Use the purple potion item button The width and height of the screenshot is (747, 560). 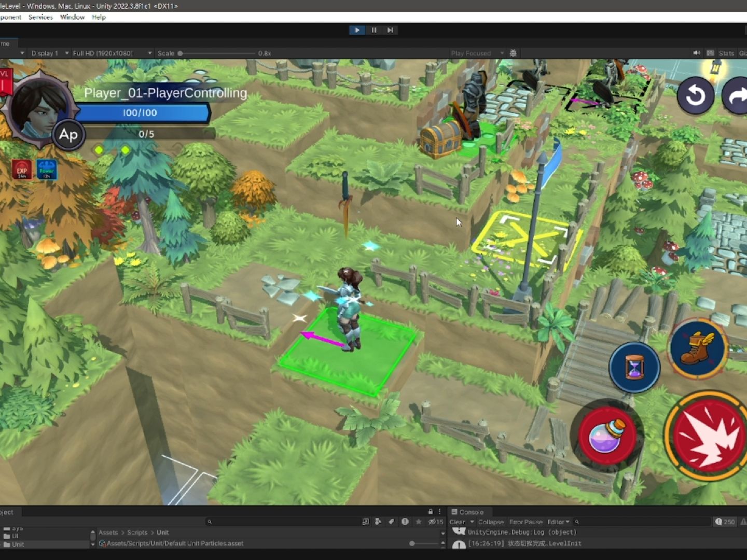point(606,435)
